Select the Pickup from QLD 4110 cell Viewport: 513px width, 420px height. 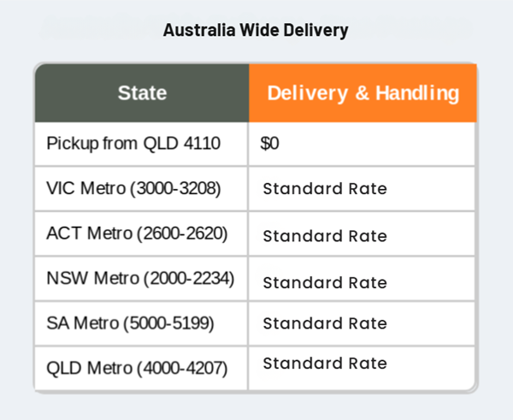point(133,144)
